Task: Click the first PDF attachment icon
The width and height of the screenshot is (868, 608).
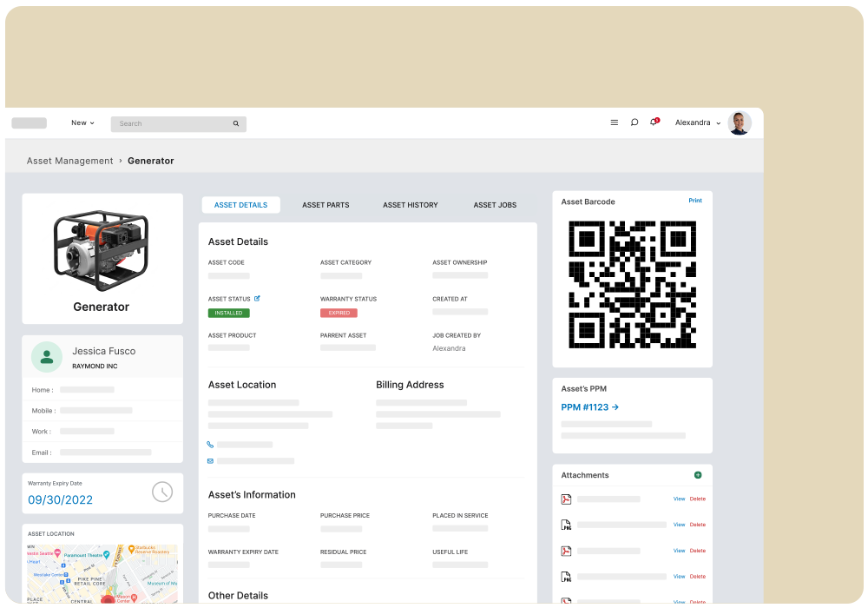Action: tap(566, 499)
